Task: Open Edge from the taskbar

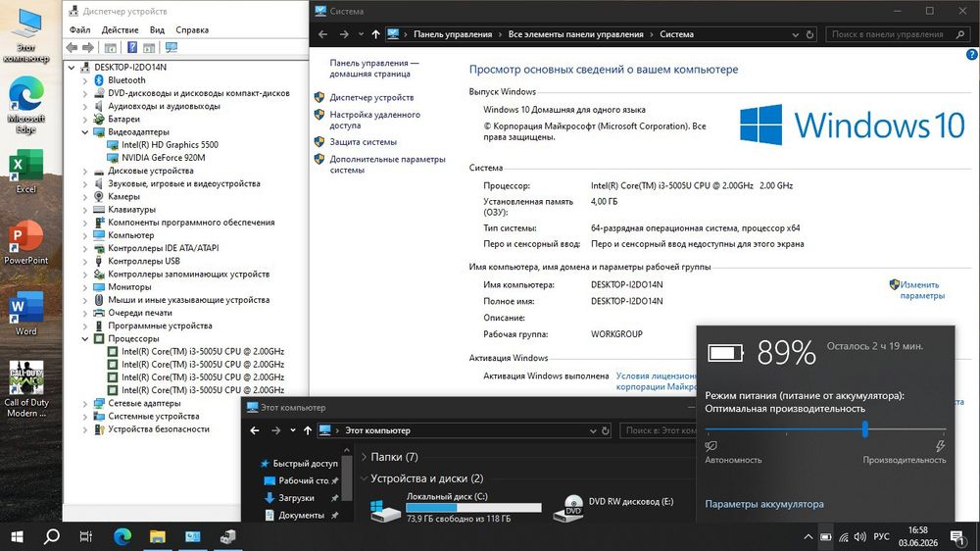Action: coord(122,536)
